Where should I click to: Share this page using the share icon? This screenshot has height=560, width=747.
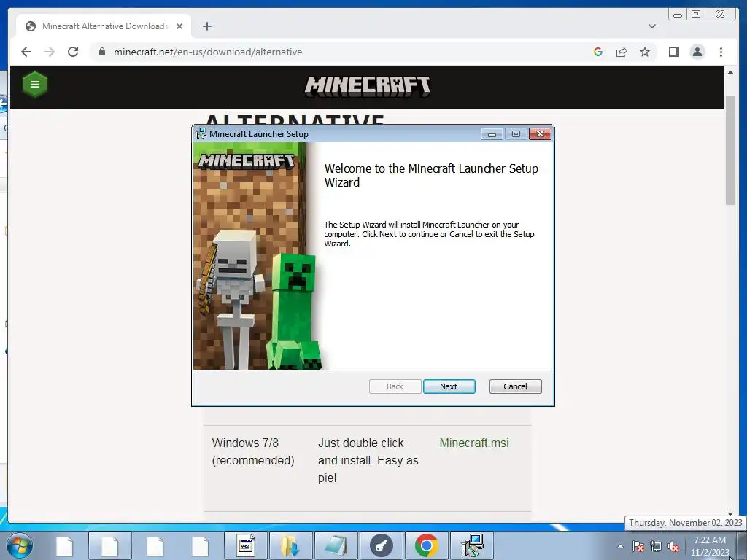coord(622,52)
